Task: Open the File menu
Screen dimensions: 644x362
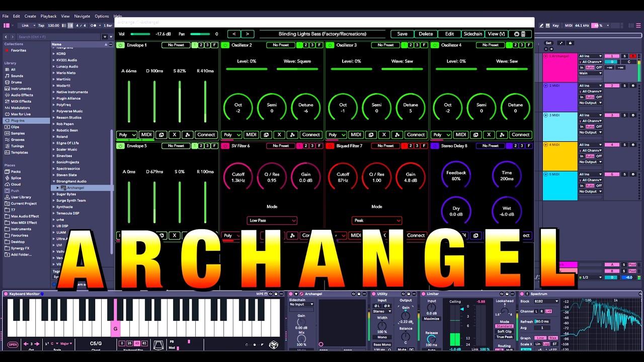Action: (6, 16)
